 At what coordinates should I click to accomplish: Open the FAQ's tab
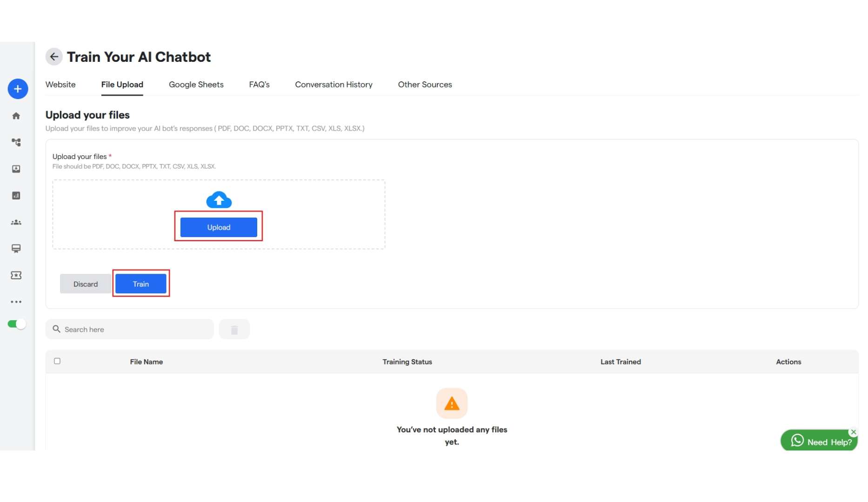coord(260,85)
